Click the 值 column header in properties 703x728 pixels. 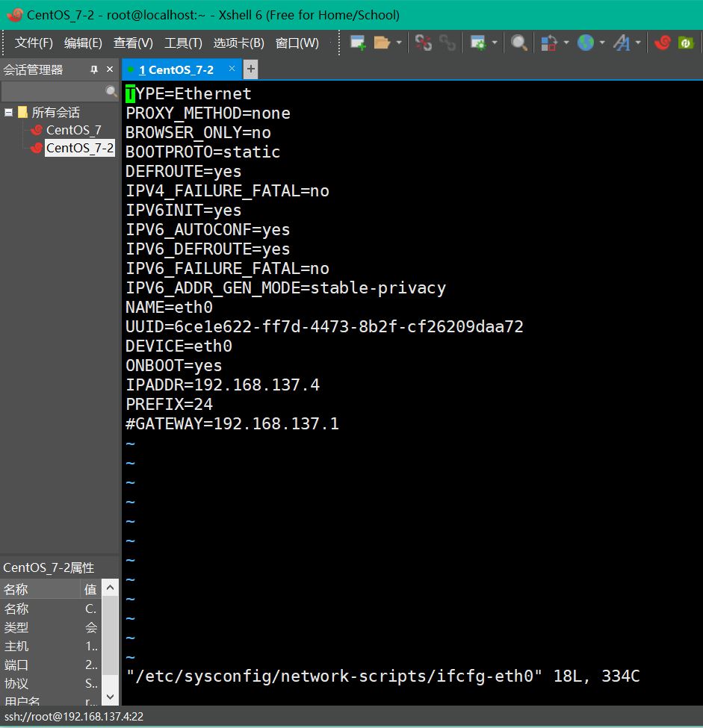(90, 589)
